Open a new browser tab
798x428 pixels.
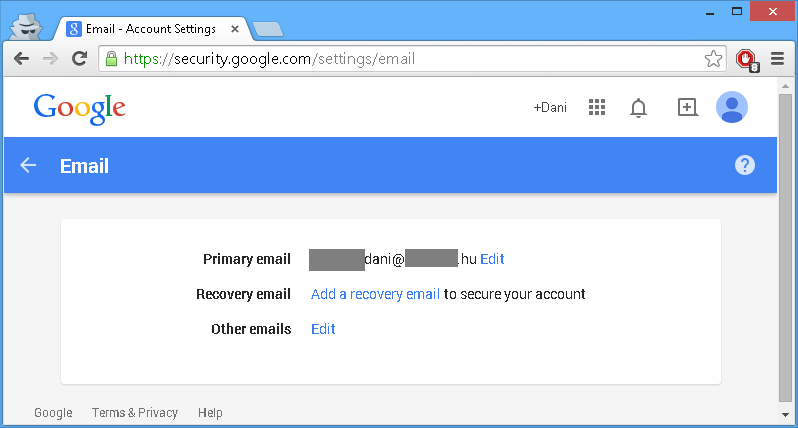[x=268, y=30]
